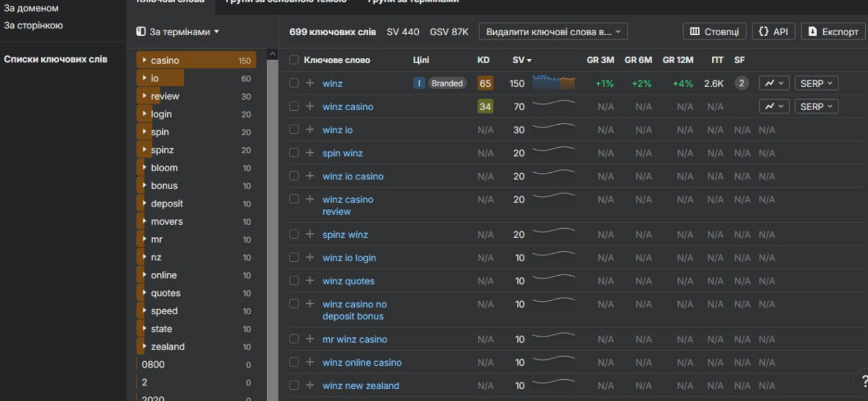The height and width of the screenshot is (401, 868).
Task: Open the "winz online casino" keyword link
Action: [x=362, y=362]
